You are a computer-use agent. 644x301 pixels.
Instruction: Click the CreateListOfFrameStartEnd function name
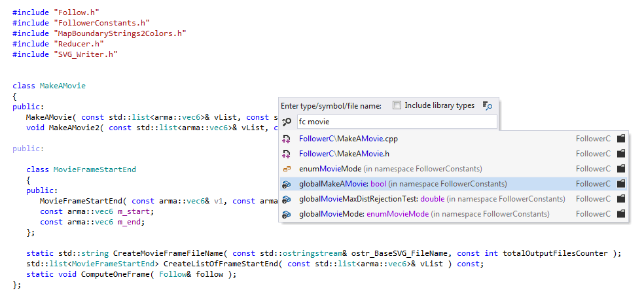(221, 264)
